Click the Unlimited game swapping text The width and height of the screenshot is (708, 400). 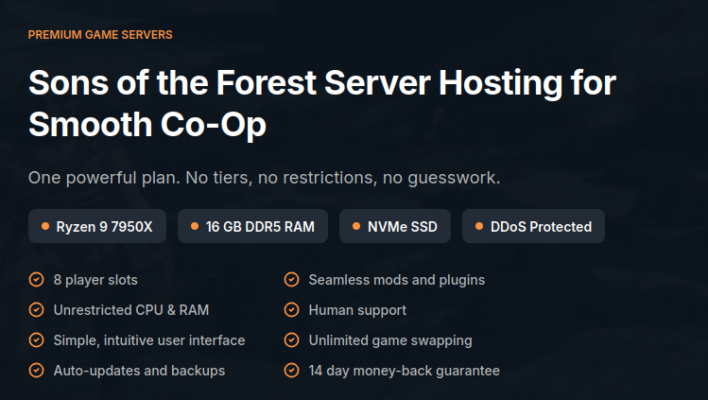(390, 340)
